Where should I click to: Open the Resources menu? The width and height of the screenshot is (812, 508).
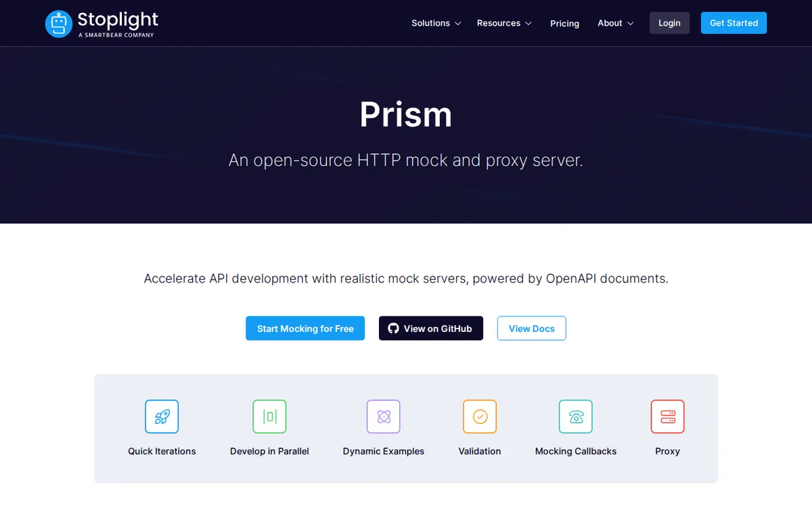[x=504, y=23]
